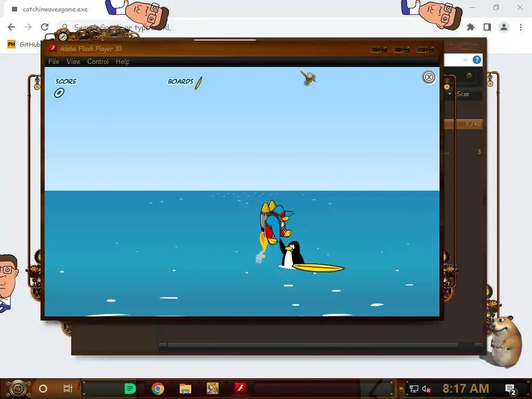Toggle Chrome side panel icon
The width and height of the screenshot is (532, 399).
[x=487, y=27]
